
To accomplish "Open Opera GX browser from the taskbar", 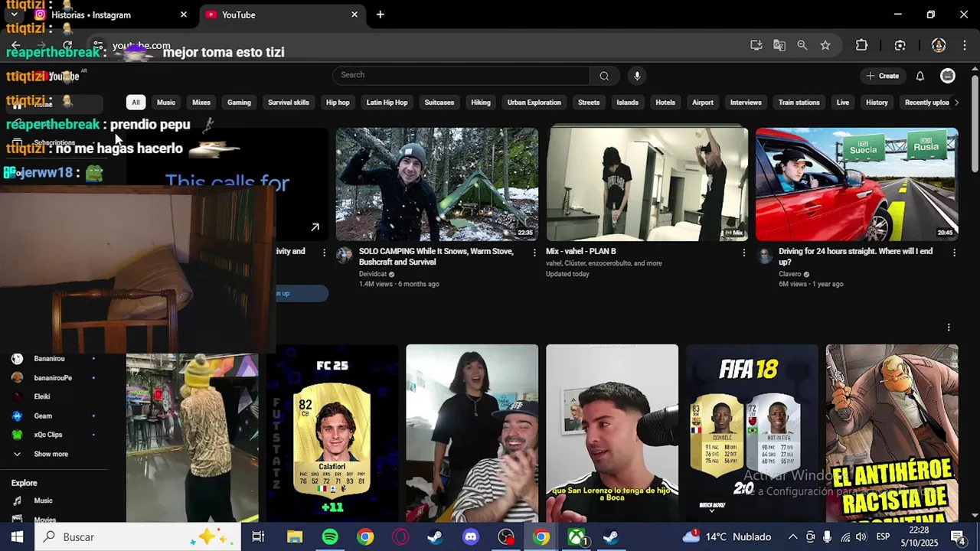I will point(400,537).
